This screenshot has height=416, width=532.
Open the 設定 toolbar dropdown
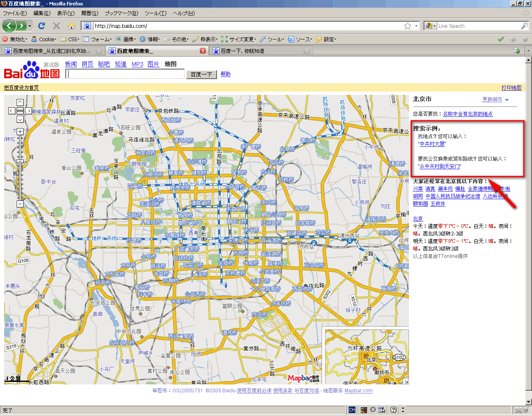tap(326, 39)
